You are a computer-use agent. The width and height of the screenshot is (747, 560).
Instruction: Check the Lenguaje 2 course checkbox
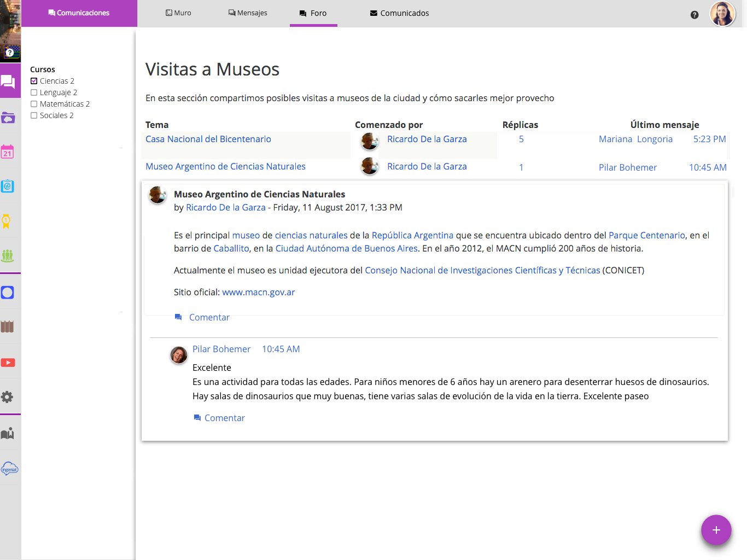point(34,92)
